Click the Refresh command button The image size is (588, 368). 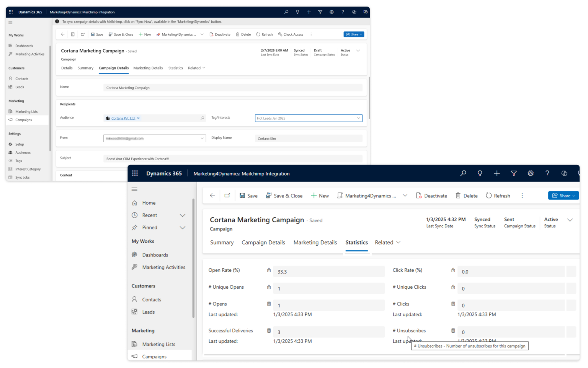pos(498,195)
